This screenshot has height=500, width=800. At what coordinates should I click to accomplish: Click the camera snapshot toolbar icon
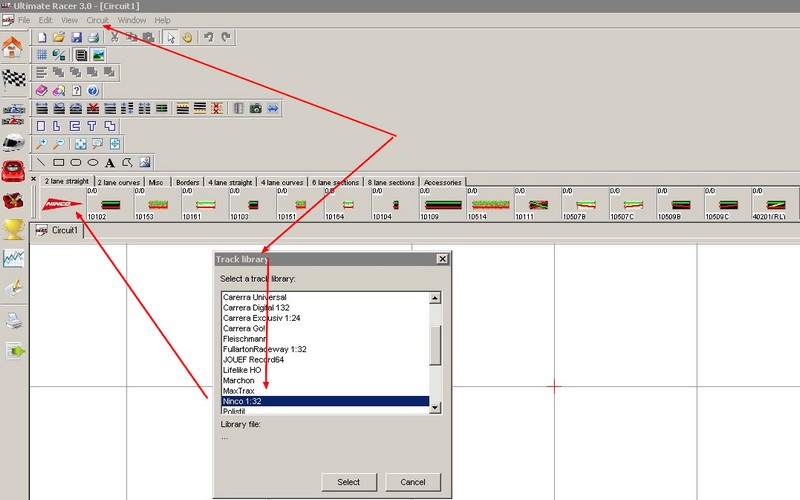(x=255, y=108)
